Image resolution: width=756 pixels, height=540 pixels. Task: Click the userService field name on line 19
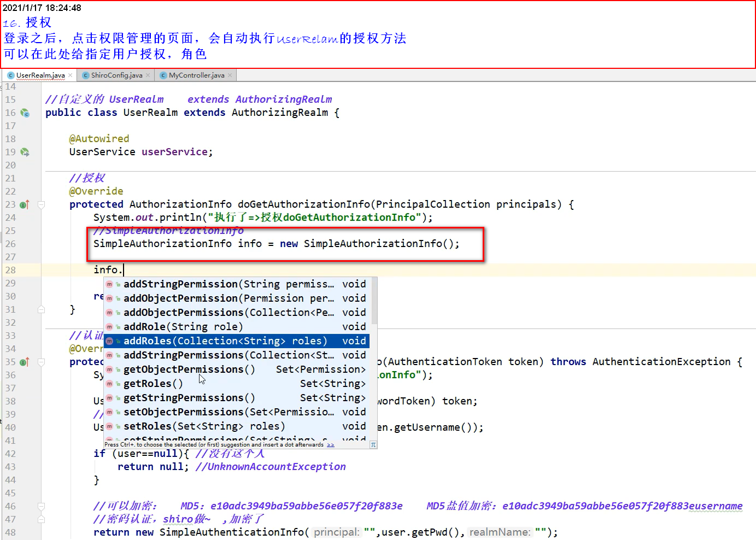(x=174, y=152)
